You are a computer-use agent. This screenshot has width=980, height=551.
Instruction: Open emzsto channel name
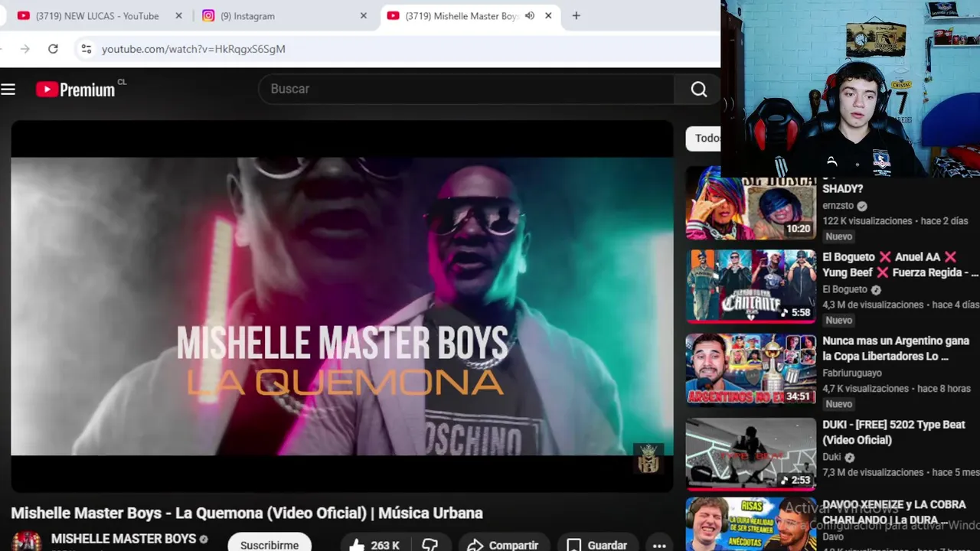[839, 206]
